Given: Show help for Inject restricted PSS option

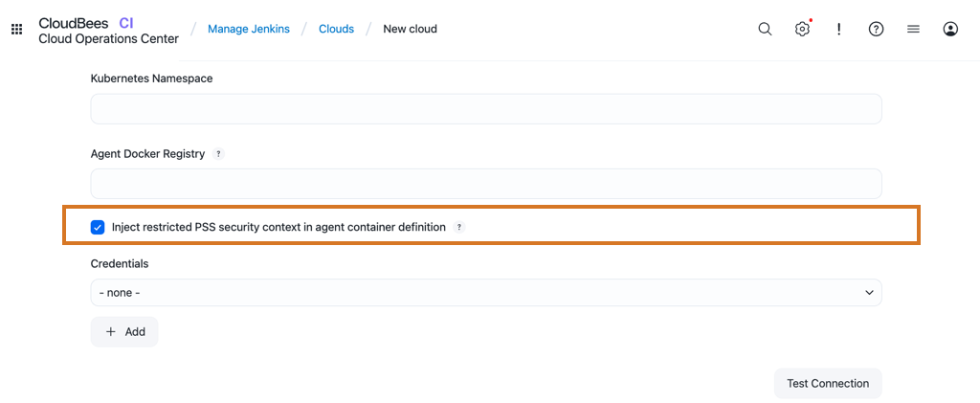Looking at the screenshot, I should [458, 228].
